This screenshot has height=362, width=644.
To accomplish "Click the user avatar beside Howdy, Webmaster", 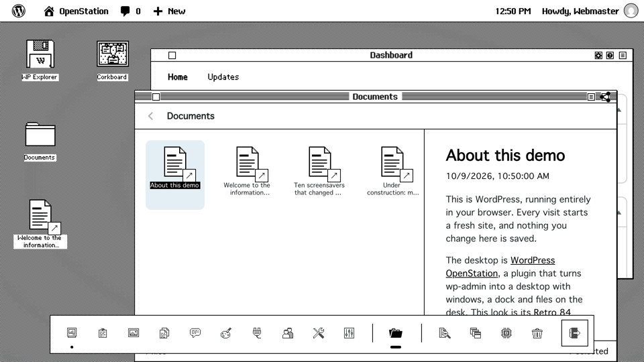I will (631, 11).
